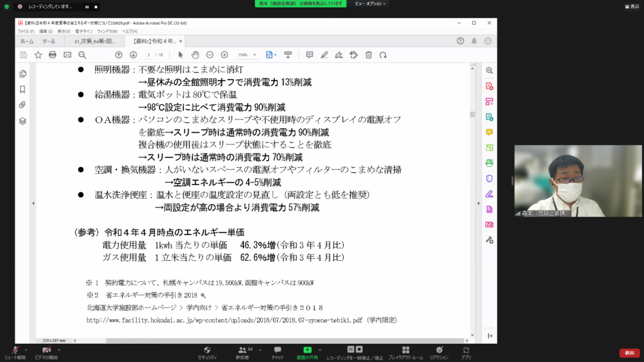Viewport: 644px width, 362px height.
Task: Click the zoom in plus icon
Action: tap(225, 55)
